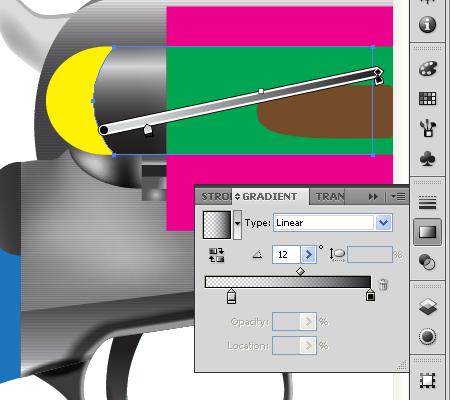The image size is (450, 400).
Task: Open the Layers panel icon
Action: coord(427,306)
